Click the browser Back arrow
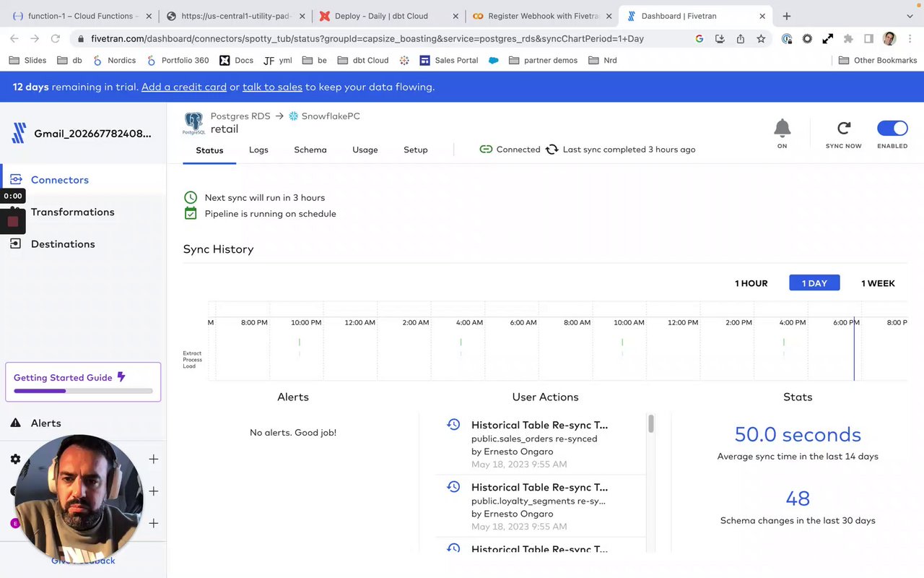The width and height of the screenshot is (924, 578). click(x=14, y=38)
